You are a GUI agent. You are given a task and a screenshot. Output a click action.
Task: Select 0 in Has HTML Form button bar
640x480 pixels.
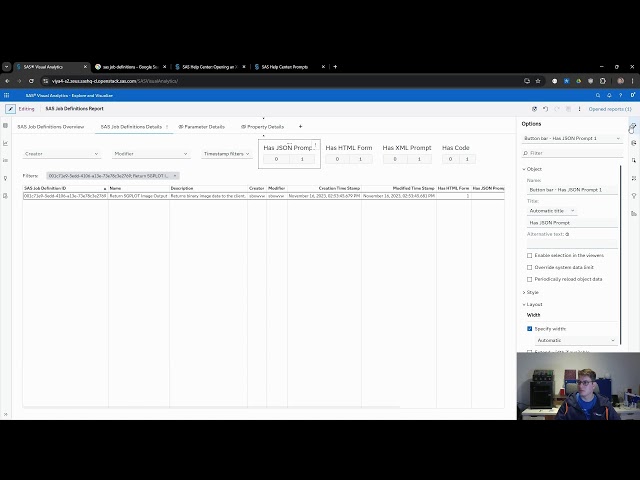coord(337,159)
